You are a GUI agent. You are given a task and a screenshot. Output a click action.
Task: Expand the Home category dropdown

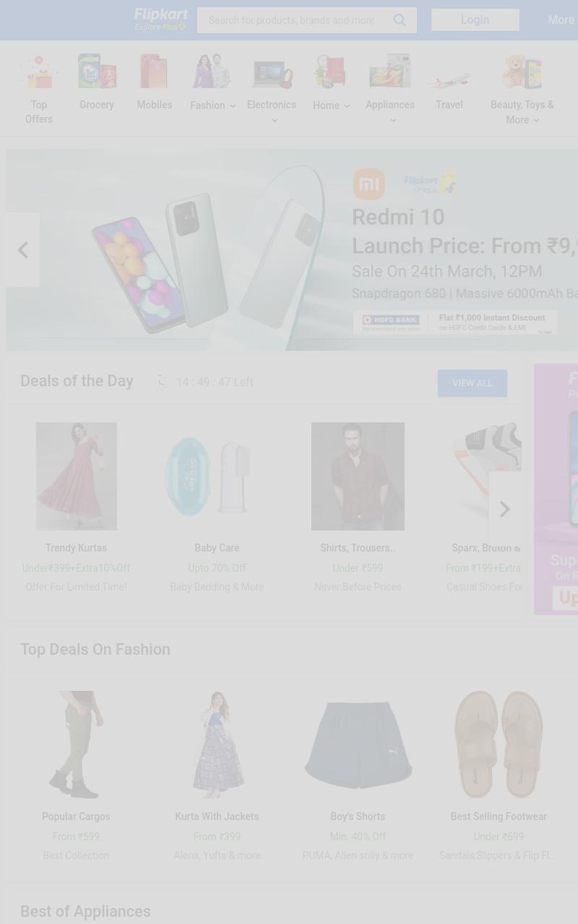[x=332, y=105]
